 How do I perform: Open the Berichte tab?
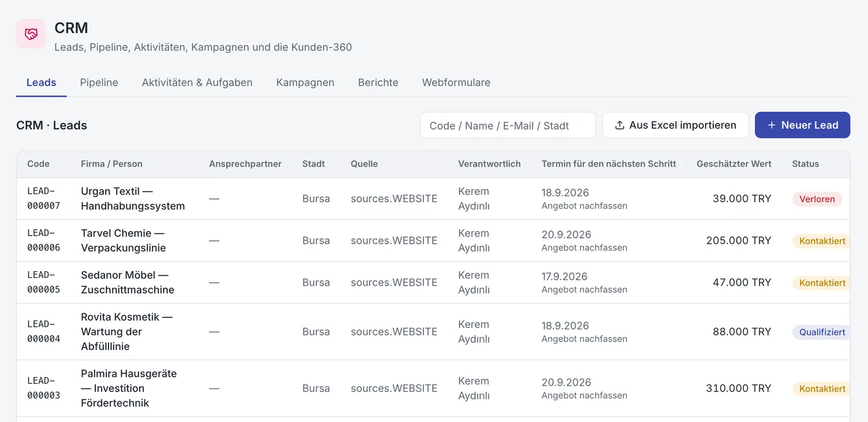[x=378, y=82]
